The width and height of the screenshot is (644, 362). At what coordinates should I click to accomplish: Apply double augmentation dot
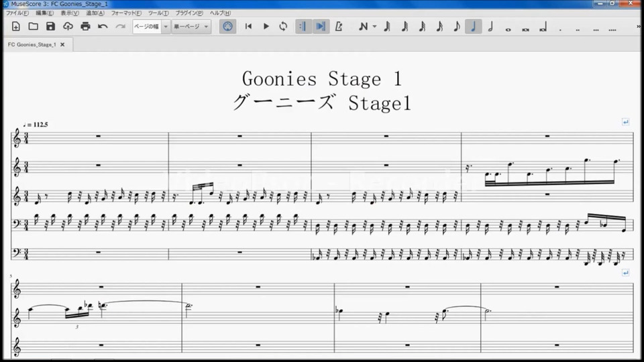(578, 29)
